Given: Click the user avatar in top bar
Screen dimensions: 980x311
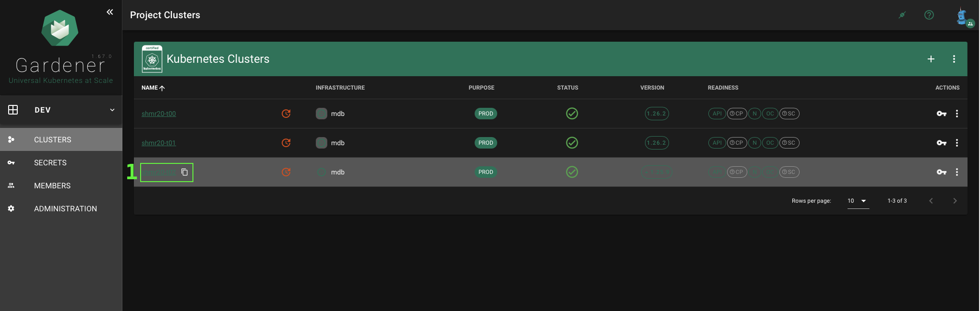Looking at the screenshot, I should point(962,16).
